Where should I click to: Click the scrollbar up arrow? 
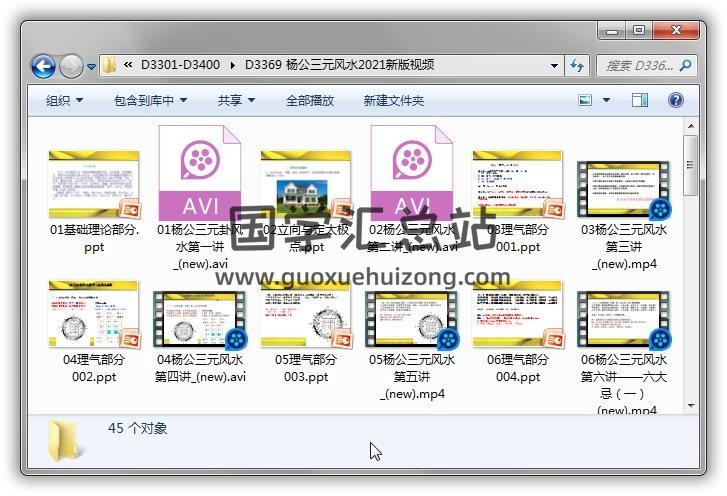pyautogui.click(x=691, y=126)
